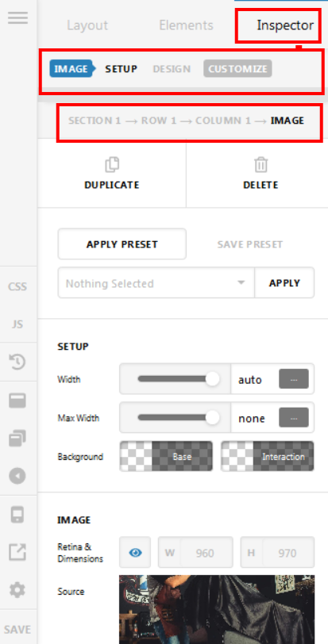328x644 pixels.
Task: Toggle mobile device preview icon
Action: [17, 514]
